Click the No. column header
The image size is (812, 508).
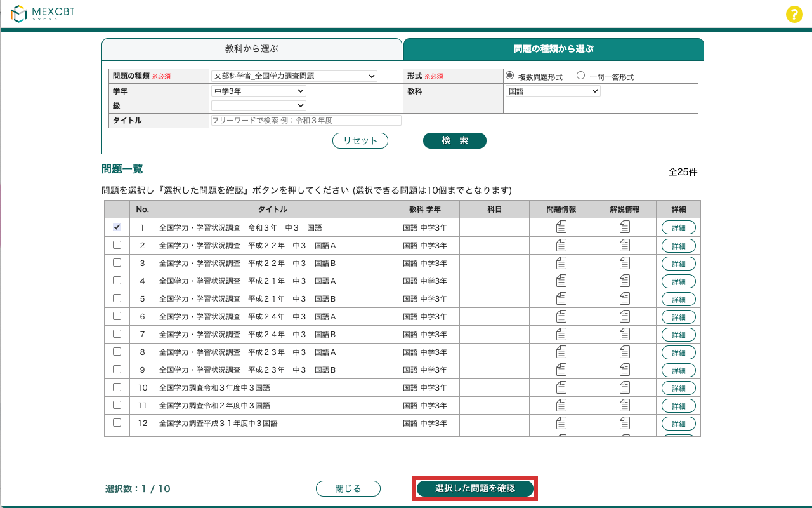pos(142,209)
